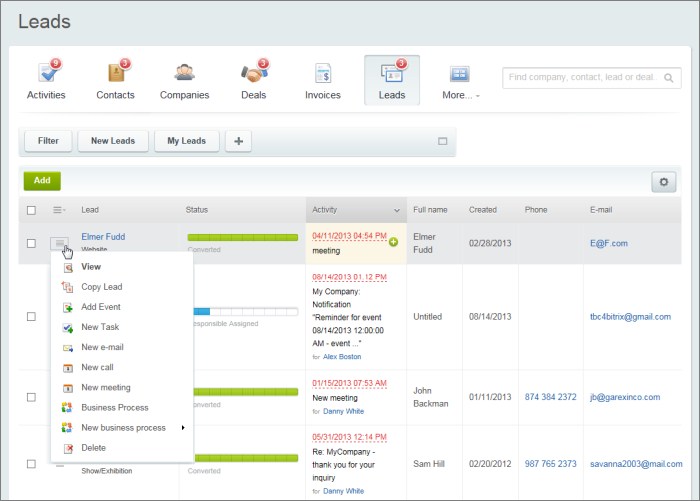The image size is (700, 501).
Task: Check the Elmer Fudd row checkbox
Action: point(31,243)
